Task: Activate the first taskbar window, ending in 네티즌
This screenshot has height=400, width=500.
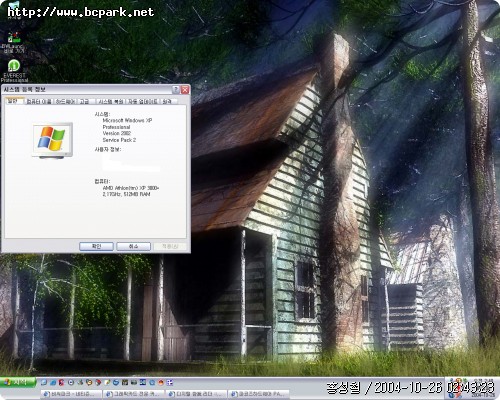Action: (71, 394)
